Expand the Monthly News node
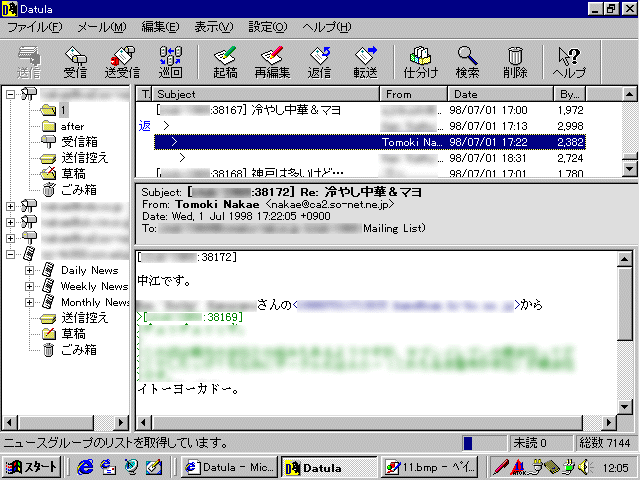 click(29, 302)
